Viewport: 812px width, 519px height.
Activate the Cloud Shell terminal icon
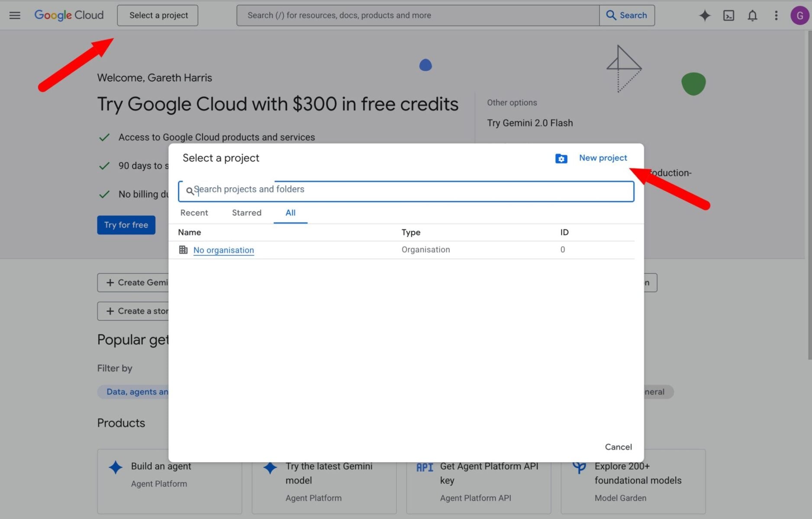[728, 16]
